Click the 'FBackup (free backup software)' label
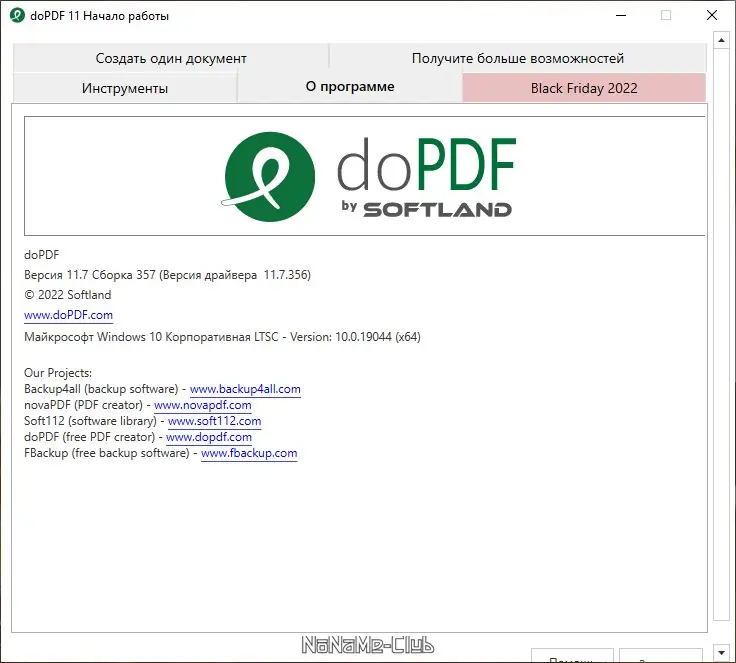This screenshot has width=736, height=663. pyautogui.click(x=107, y=453)
